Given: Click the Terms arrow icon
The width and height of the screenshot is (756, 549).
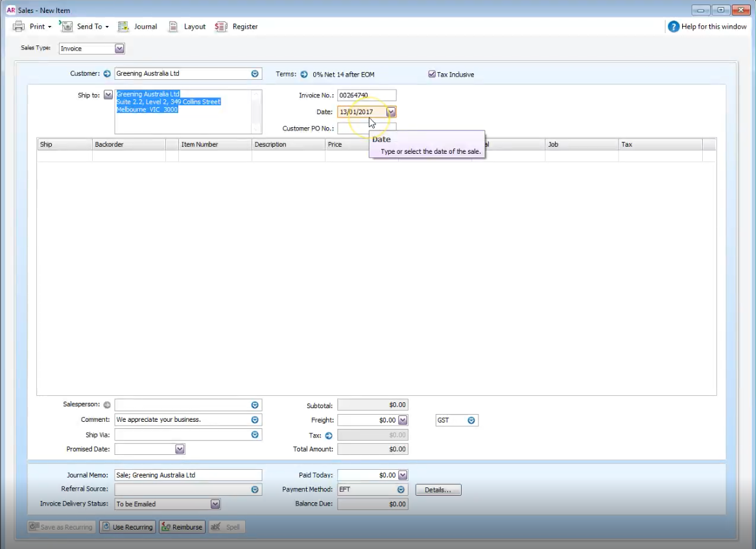Looking at the screenshot, I should (304, 74).
